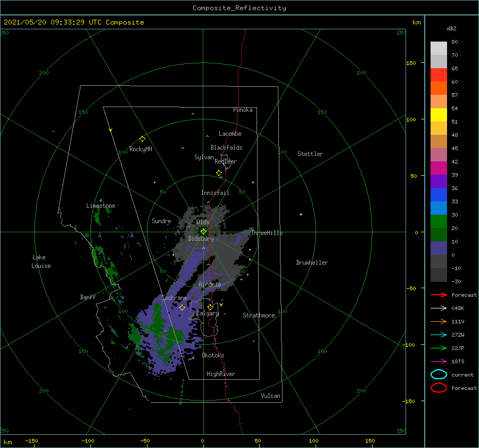Screen dimensions: 479x448
Task: Click the cyan current ellipse icon
Action: 439,374
